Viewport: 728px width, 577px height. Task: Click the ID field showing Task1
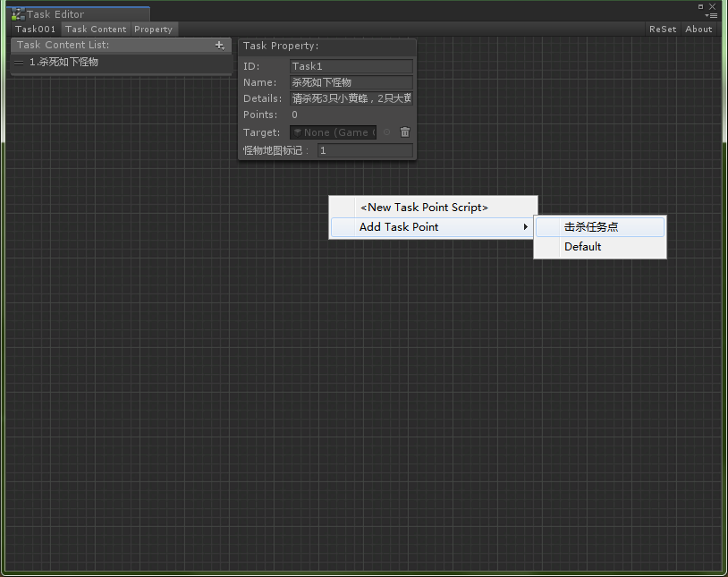[x=350, y=65]
